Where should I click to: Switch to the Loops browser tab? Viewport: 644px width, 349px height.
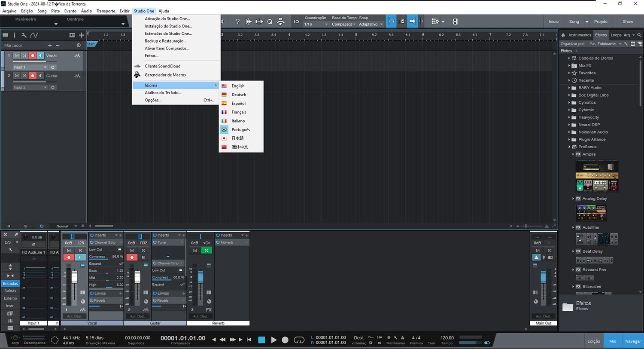616,35
